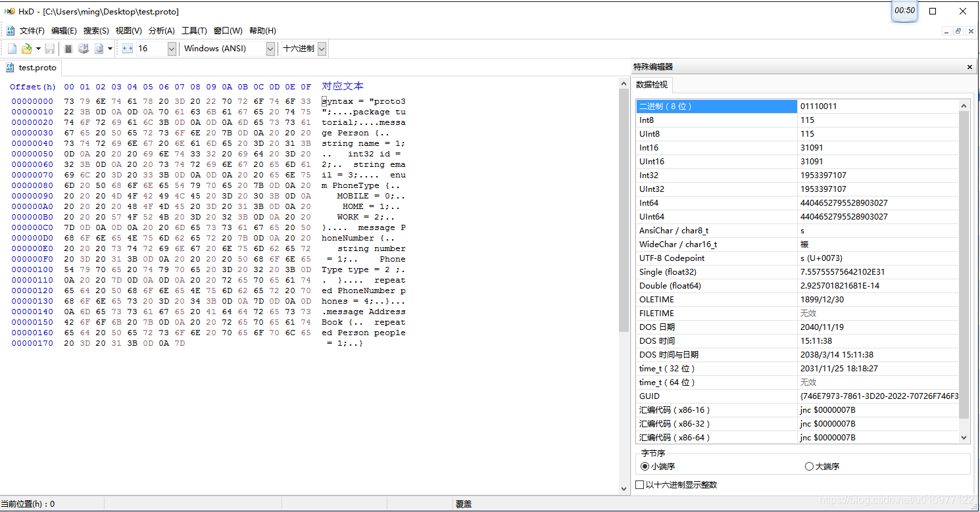Click the UInt64 value 4404652795528903027
This screenshot has height=512, width=980.
844,217
